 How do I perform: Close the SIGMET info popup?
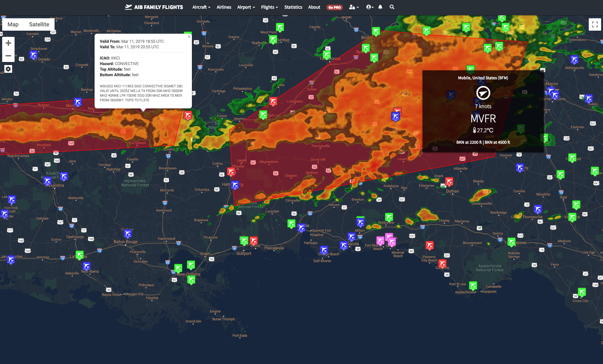tap(189, 37)
